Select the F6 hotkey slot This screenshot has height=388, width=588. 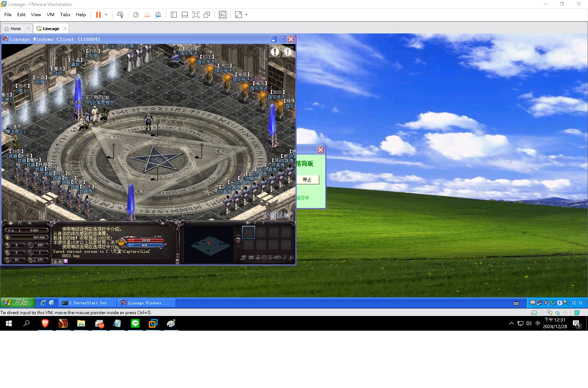(261, 232)
